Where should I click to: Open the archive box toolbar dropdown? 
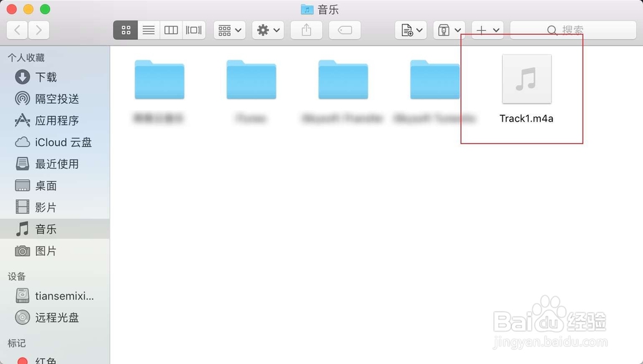449,30
